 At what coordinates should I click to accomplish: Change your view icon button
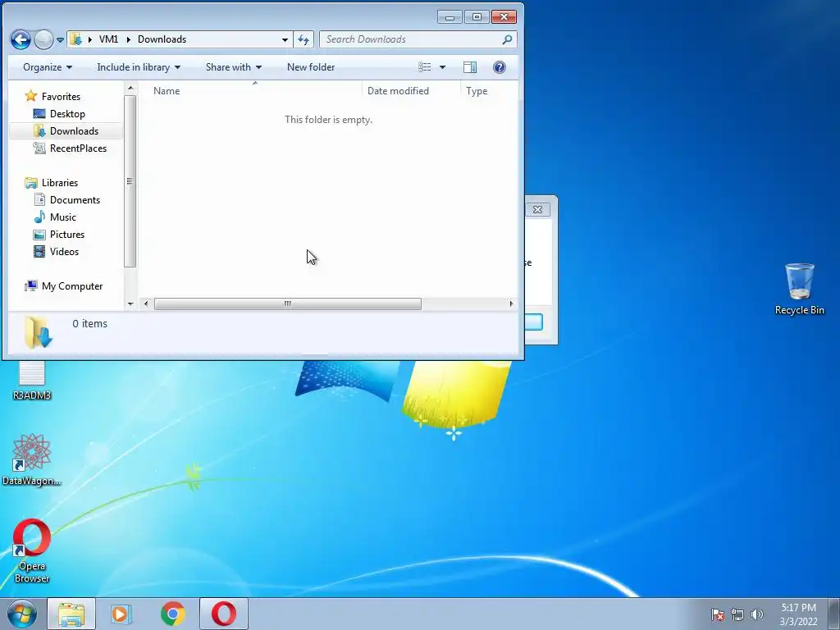click(425, 67)
